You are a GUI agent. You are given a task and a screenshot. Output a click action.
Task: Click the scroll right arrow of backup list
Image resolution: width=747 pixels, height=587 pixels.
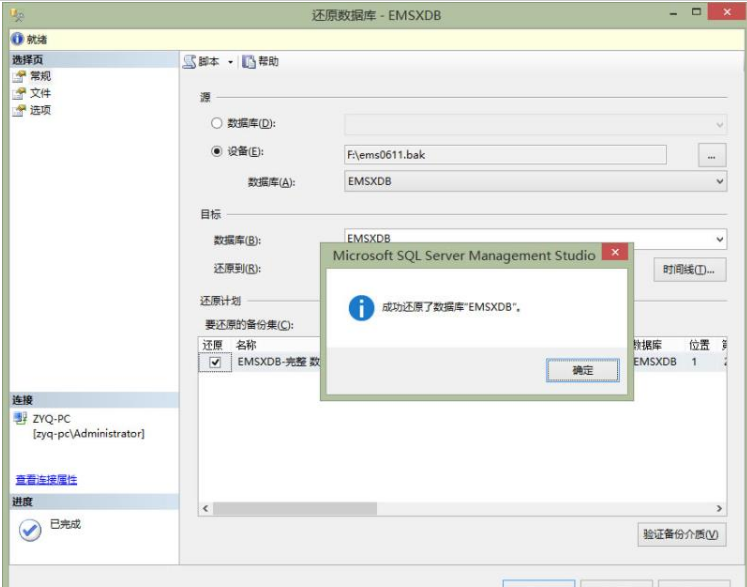(x=719, y=508)
